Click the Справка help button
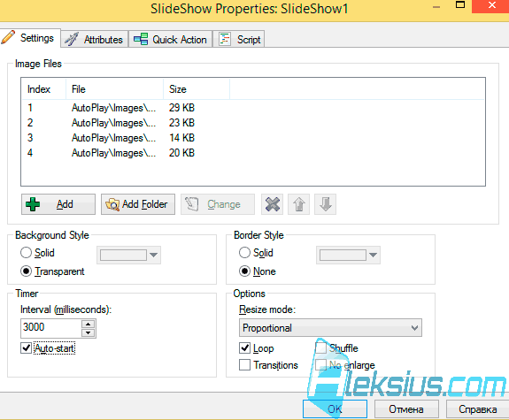The height and width of the screenshot is (420, 509). (477, 409)
